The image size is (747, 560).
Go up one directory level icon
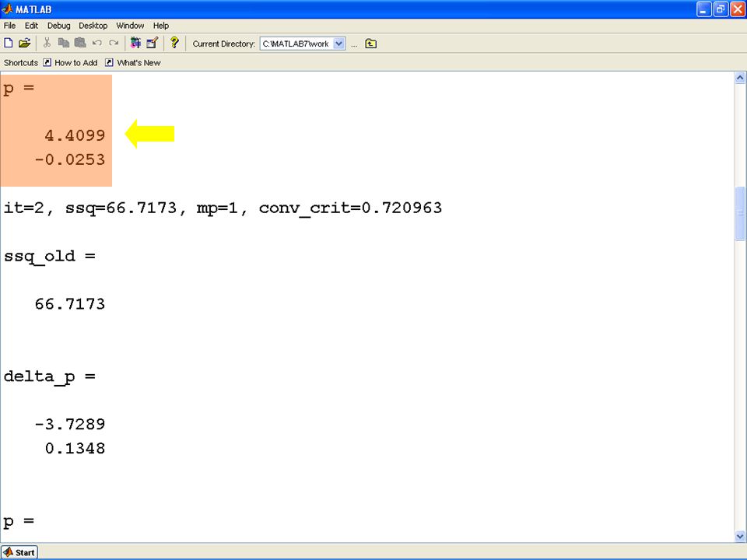pyautogui.click(x=370, y=44)
